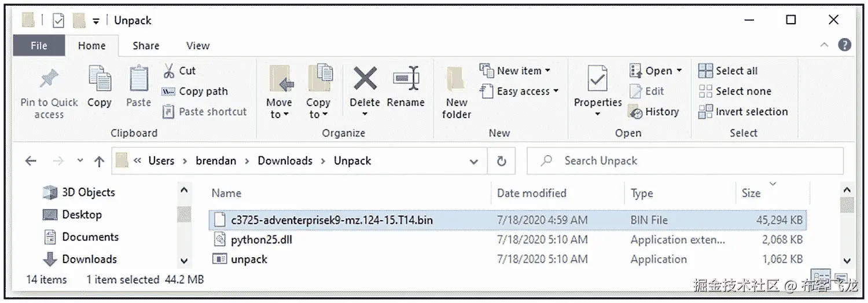868x303 pixels.
Task: Click the Cut scissors icon
Action: (x=169, y=71)
